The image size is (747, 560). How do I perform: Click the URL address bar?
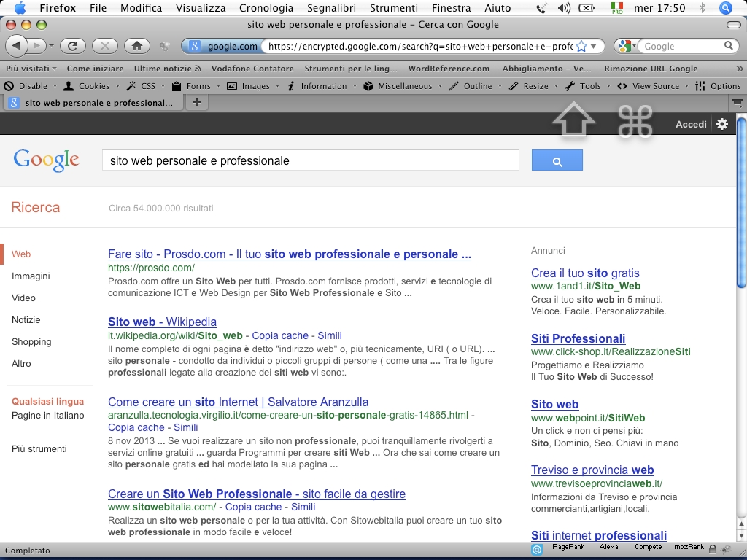click(419, 46)
